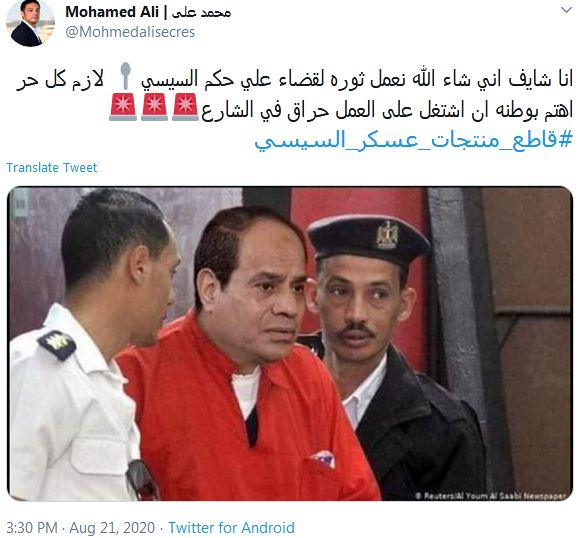Open the attached photo in the tweet
586x538 pixels.
click(290, 344)
